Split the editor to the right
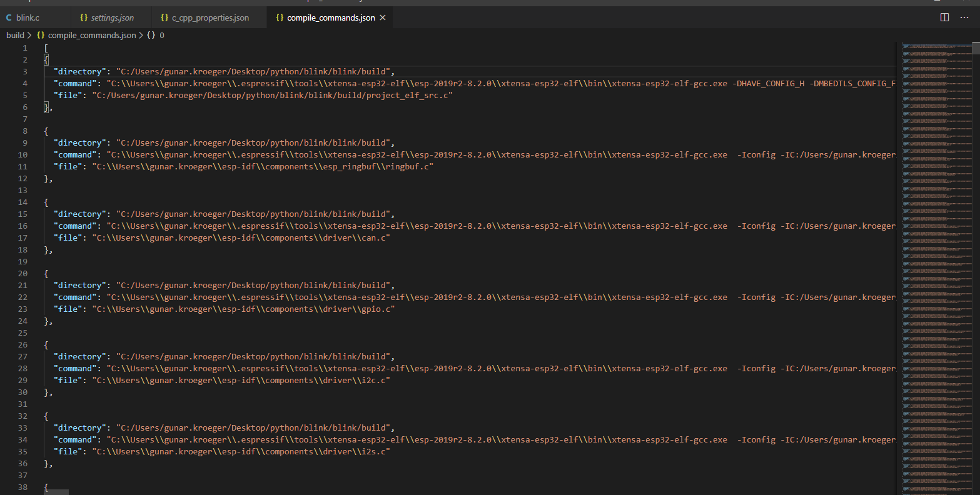Viewport: 980px width, 495px height. [945, 17]
